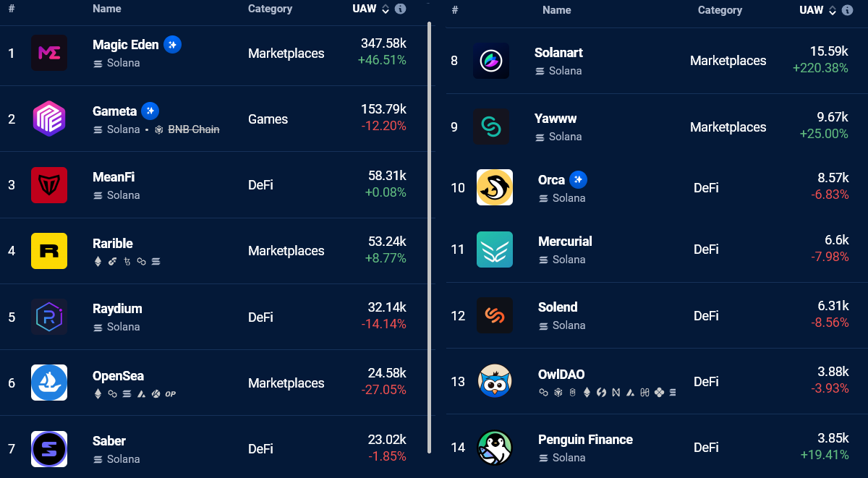Sort left table by UAW arrows
Viewport: 868px width, 478px height.
coord(386,9)
